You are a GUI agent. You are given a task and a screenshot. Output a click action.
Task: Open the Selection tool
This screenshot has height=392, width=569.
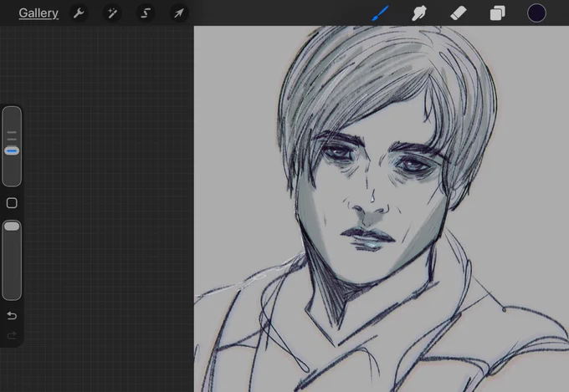click(x=145, y=13)
